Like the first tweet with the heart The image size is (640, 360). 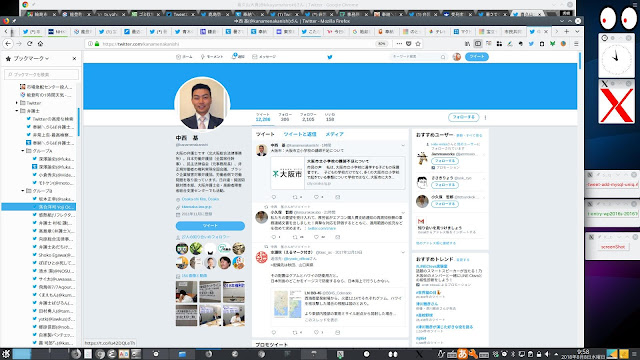pos(316,197)
